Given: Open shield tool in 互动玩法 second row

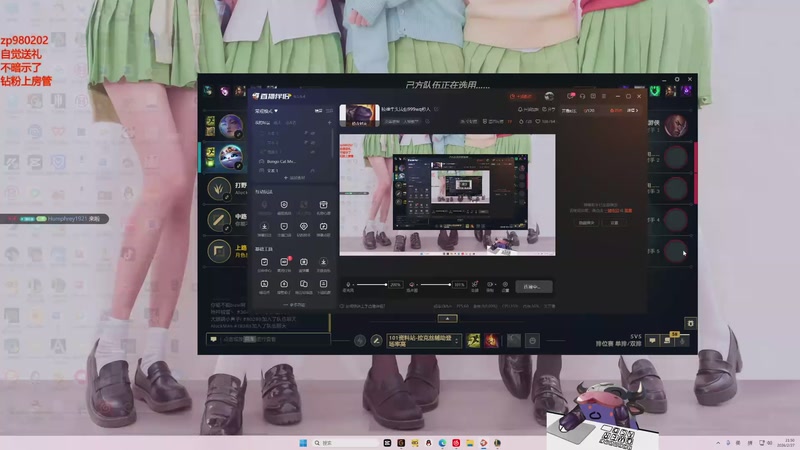Looking at the screenshot, I should pos(284,229).
